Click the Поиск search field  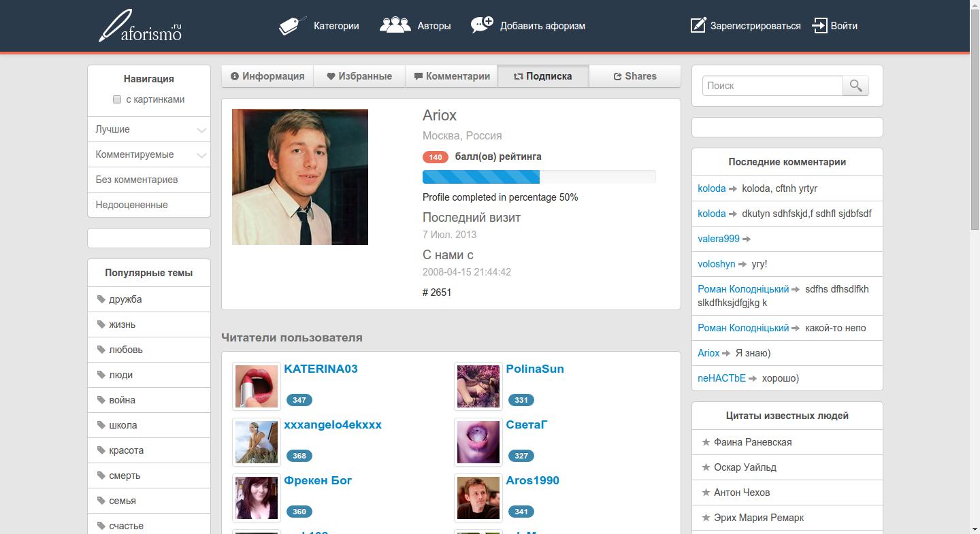[772, 86]
